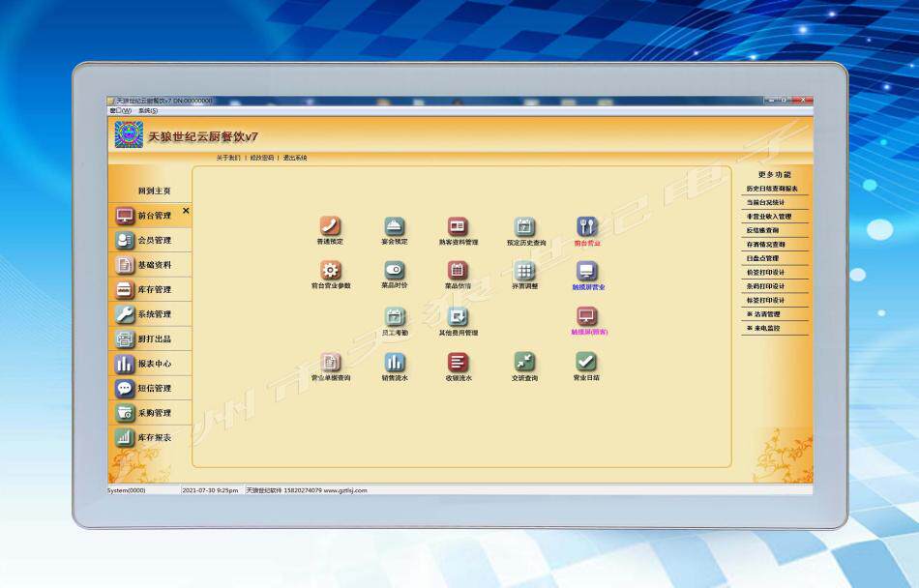
Task: Close the 前台管理 panel with X
Action: (186, 210)
